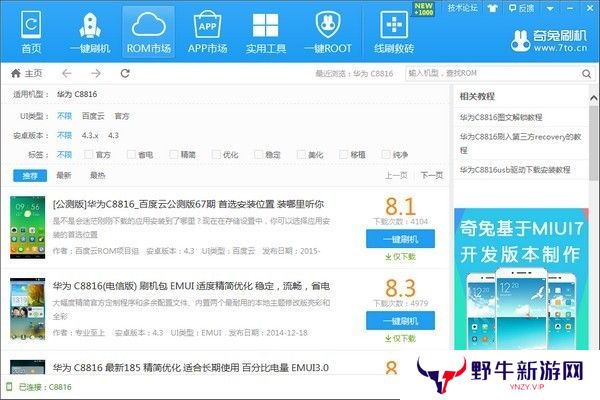Screen dimensions: 600x400
Task: Filter UI type by 官方
Action: pos(122,116)
